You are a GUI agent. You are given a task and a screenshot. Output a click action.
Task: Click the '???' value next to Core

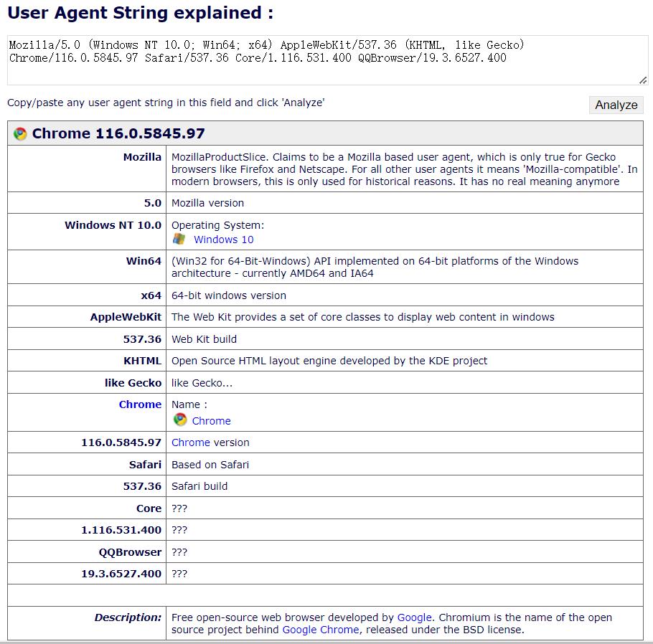[179, 508]
